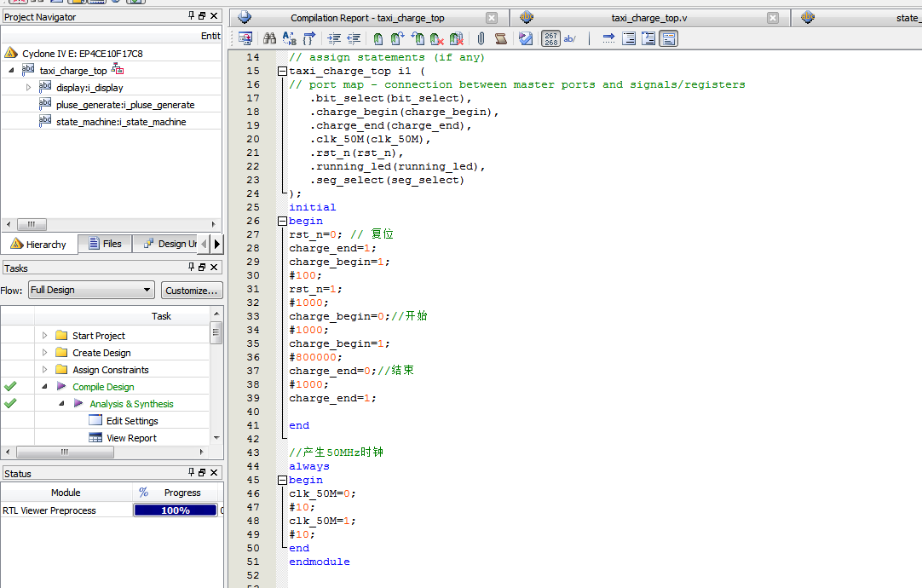Click the Customize... button
The width and height of the screenshot is (922, 588).
[192, 291]
